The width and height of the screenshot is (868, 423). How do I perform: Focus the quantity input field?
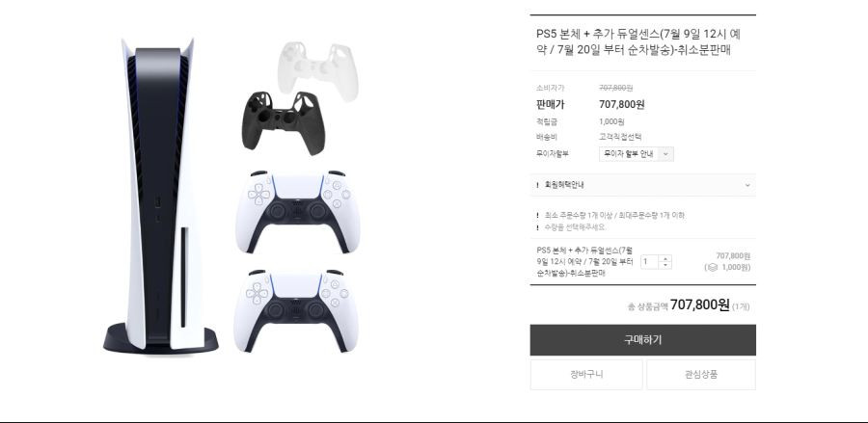pyautogui.click(x=650, y=261)
